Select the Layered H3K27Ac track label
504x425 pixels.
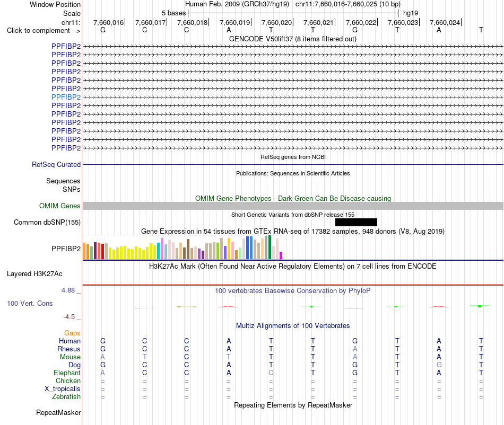click(x=34, y=273)
